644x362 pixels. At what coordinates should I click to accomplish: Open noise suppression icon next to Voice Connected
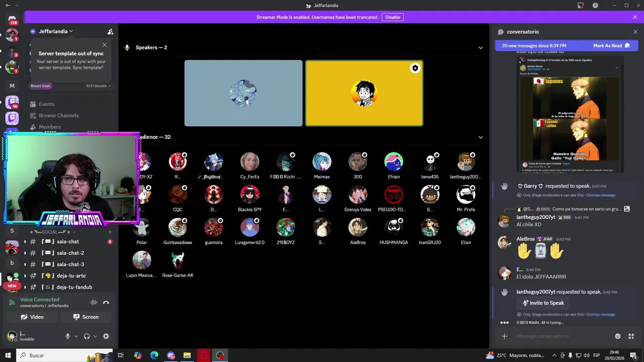pyautogui.click(x=94, y=302)
